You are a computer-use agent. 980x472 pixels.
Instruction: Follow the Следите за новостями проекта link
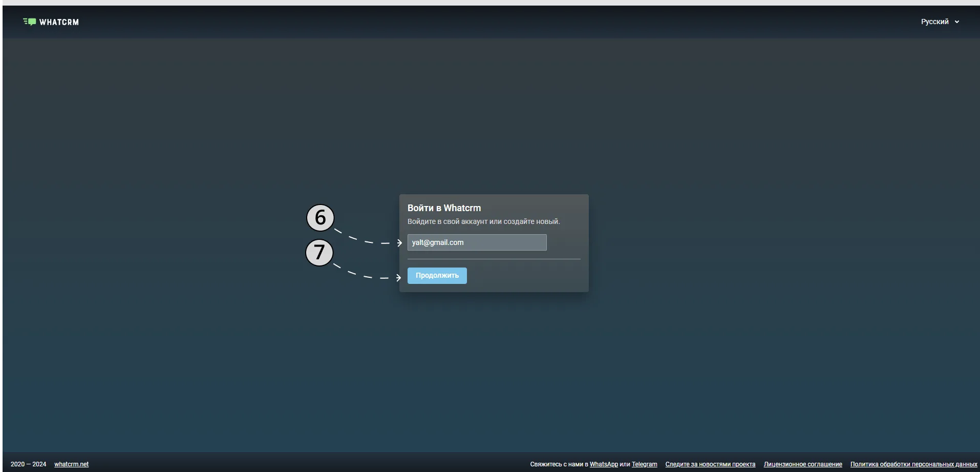[710, 464]
